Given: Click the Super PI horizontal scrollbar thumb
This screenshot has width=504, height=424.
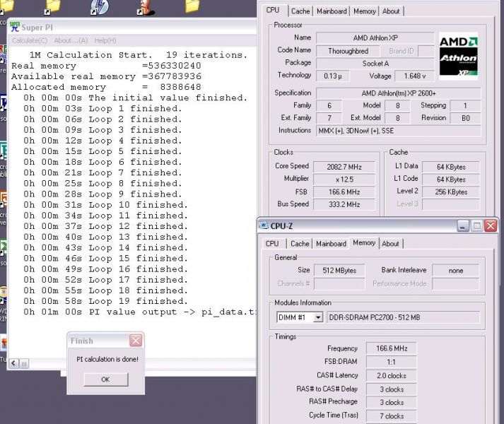Looking at the screenshot, I should pos(24,363).
